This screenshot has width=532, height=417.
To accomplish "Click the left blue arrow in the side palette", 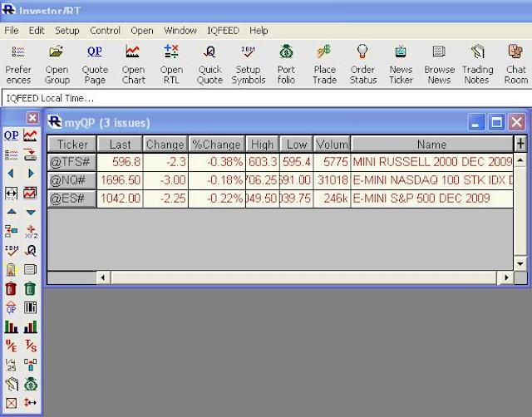I will 11,174.
